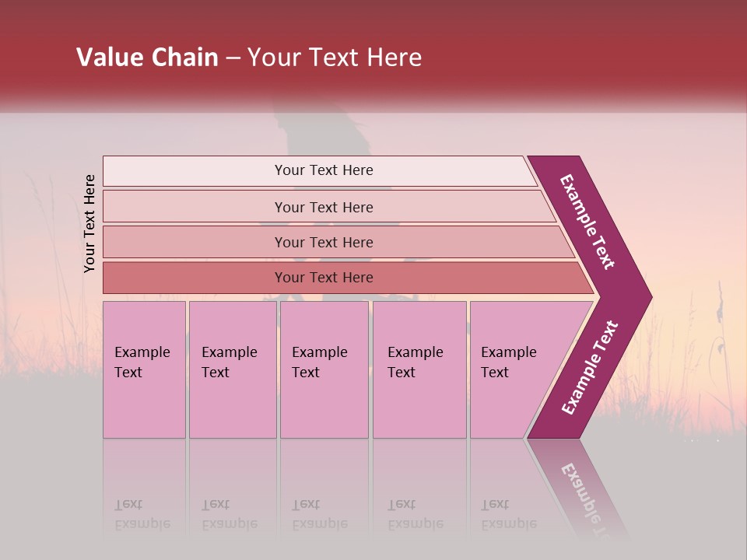Click the darkest red "Your Text Here" bar

click(324, 278)
